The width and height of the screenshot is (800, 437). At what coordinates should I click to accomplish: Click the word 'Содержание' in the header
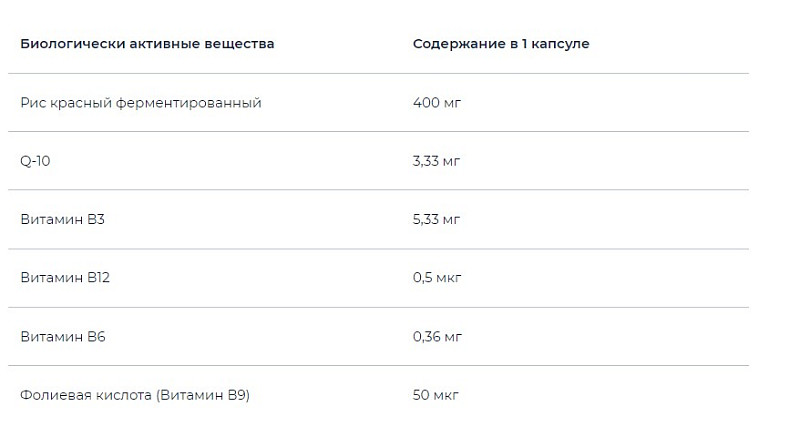click(454, 44)
